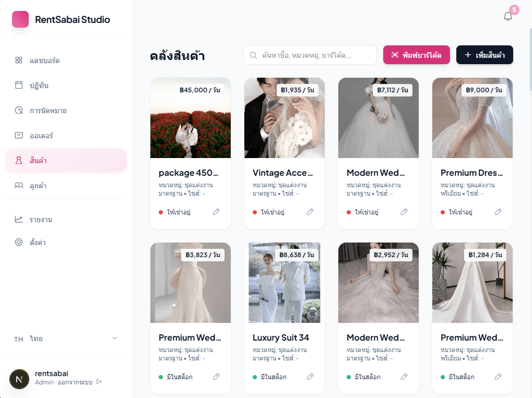The image size is (532, 398).
Task: Click pencil icon on Vintage Acce card
Action: 310,212
